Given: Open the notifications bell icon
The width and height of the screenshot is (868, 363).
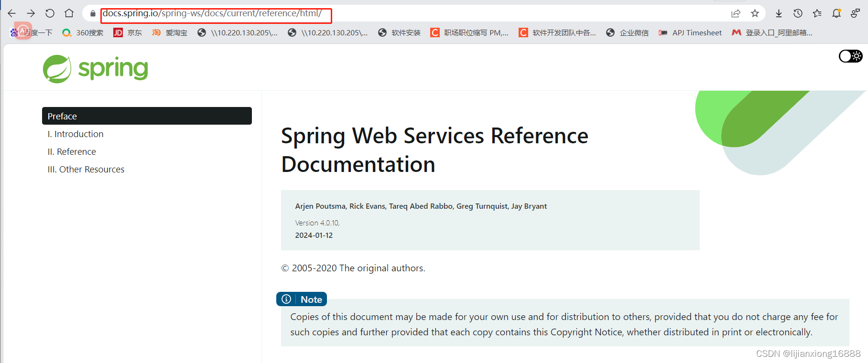Looking at the screenshot, I should pyautogui.click(x=836, y=13).
